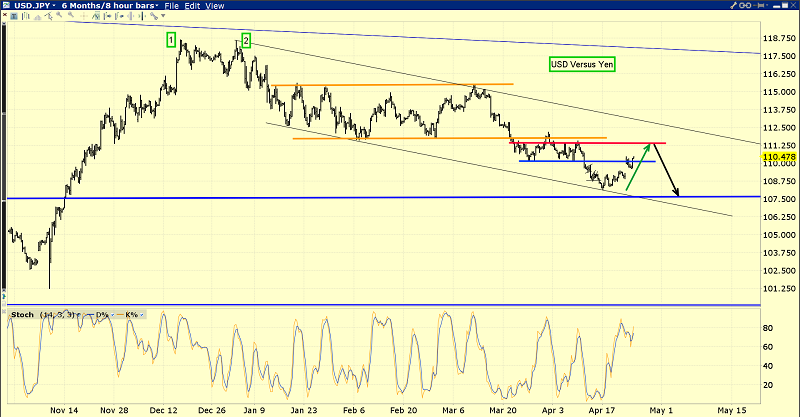This screenshot has width=800, height=417.
Task: Click the green annotation box labeled 1
Action: 171,40
